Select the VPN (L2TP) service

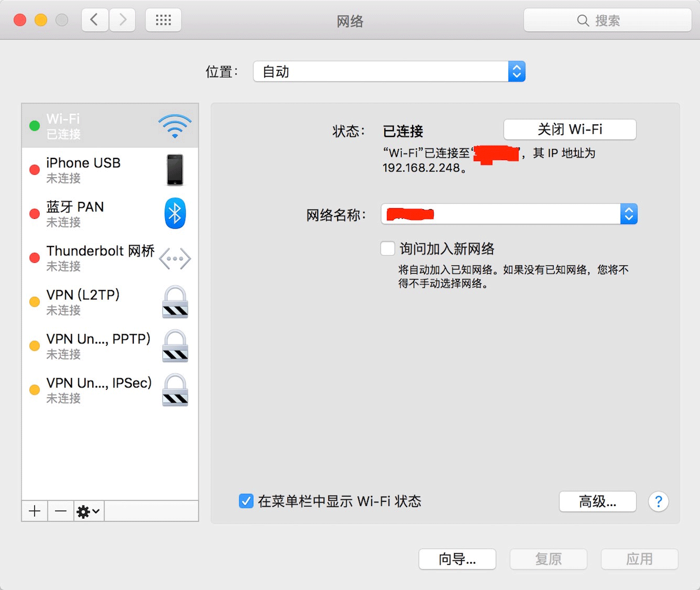pos(110,302)
